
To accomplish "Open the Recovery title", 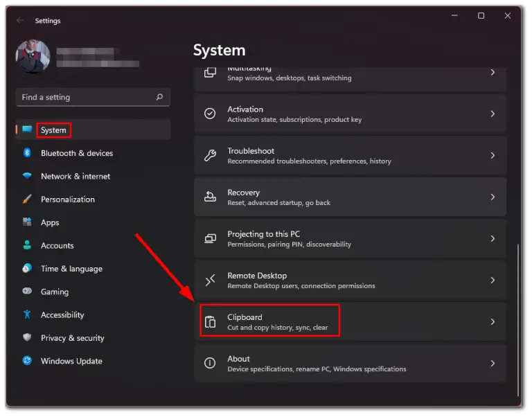I will [x=244, y=193].
